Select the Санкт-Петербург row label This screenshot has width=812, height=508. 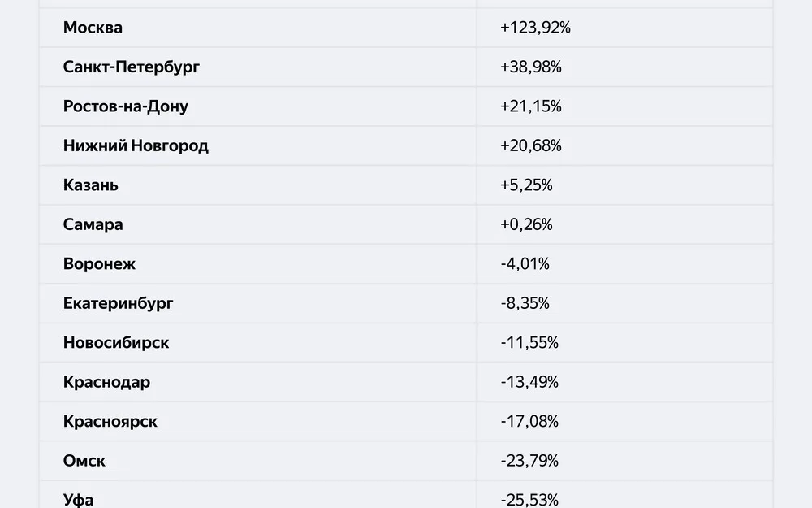click(x=131, y=67)
